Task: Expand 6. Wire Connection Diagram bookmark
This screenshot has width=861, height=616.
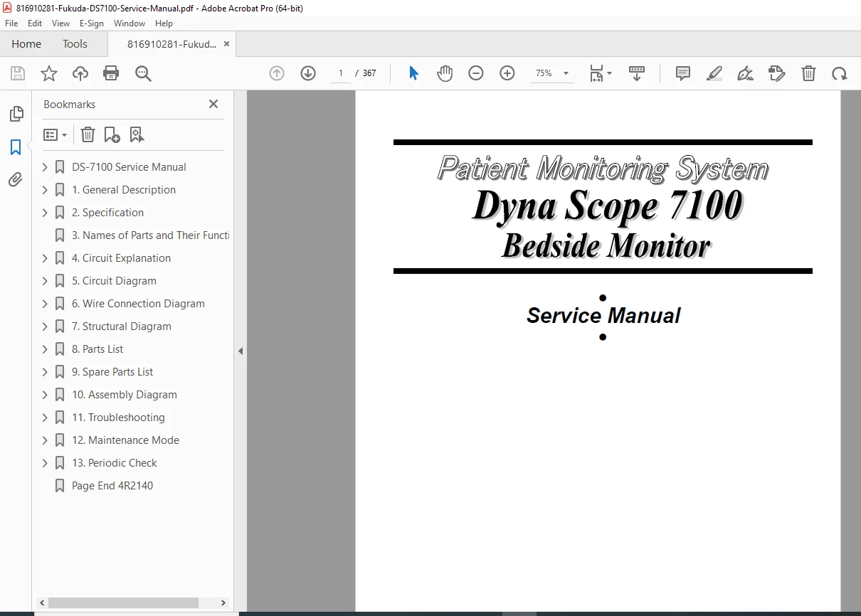Action: tap(45, 304)
